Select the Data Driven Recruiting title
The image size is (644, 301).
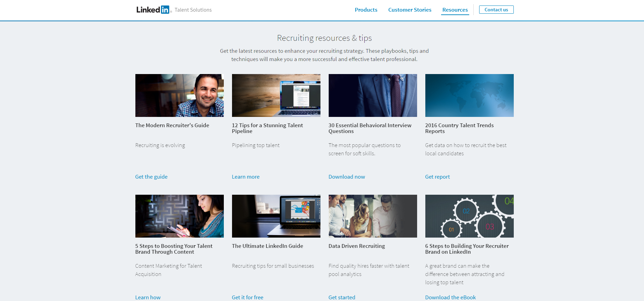[x=356, y=246]
